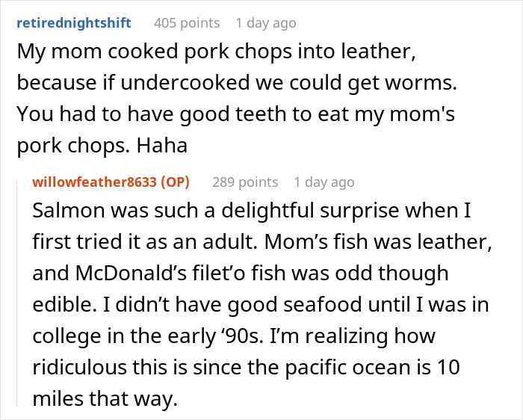Click the timestamp on willowfeather8633's reply
Screen dimensions: 523x420
click(324, 182)
